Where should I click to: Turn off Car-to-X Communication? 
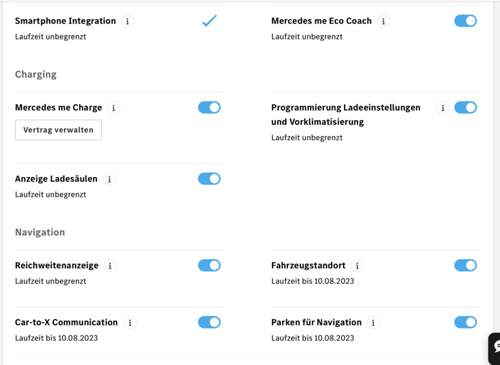pos(209,322)
